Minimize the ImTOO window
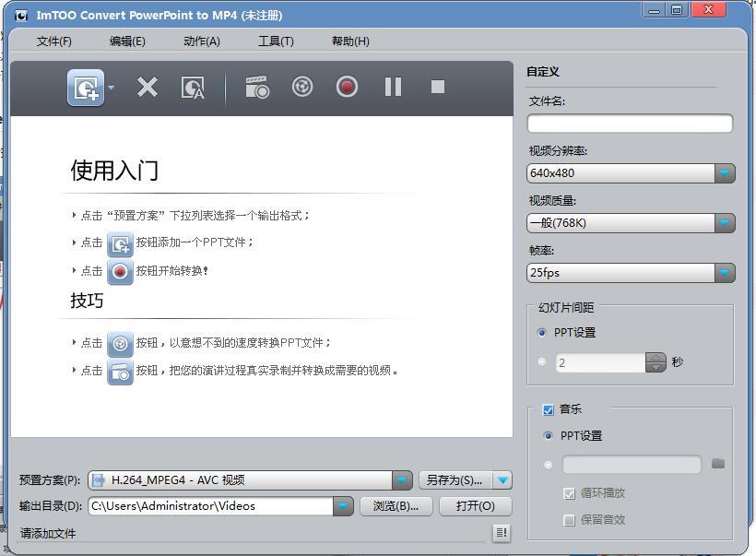This screenshot has width=756, height=556. coord(654,10)
